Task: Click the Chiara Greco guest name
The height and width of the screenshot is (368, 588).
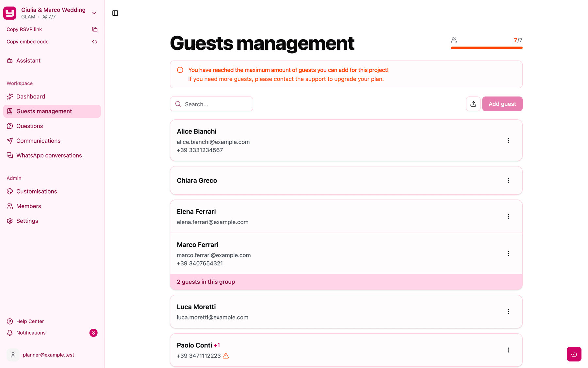Action: pyautogui.click(x=197, y=181)
